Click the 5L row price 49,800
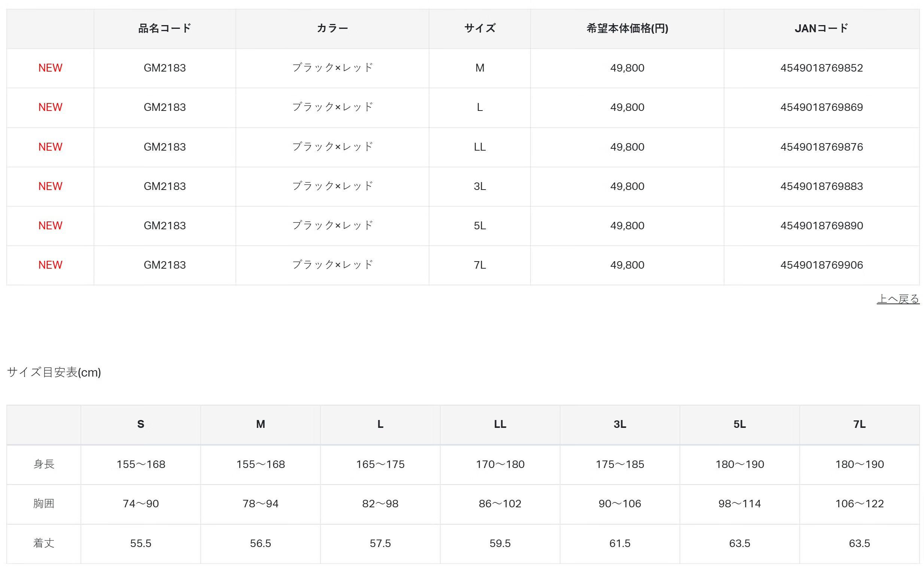The width and height of the screenshot is (924, 574). tap(627, 226)
